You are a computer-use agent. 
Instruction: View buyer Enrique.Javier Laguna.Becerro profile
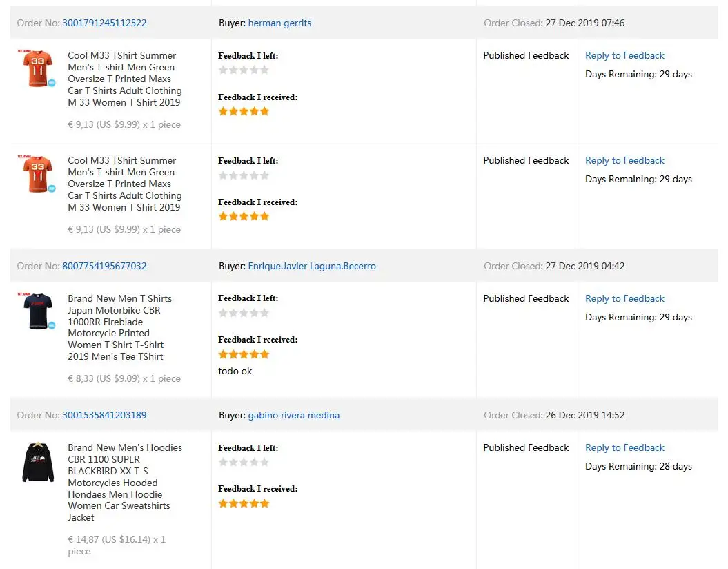tap(312, 266)
